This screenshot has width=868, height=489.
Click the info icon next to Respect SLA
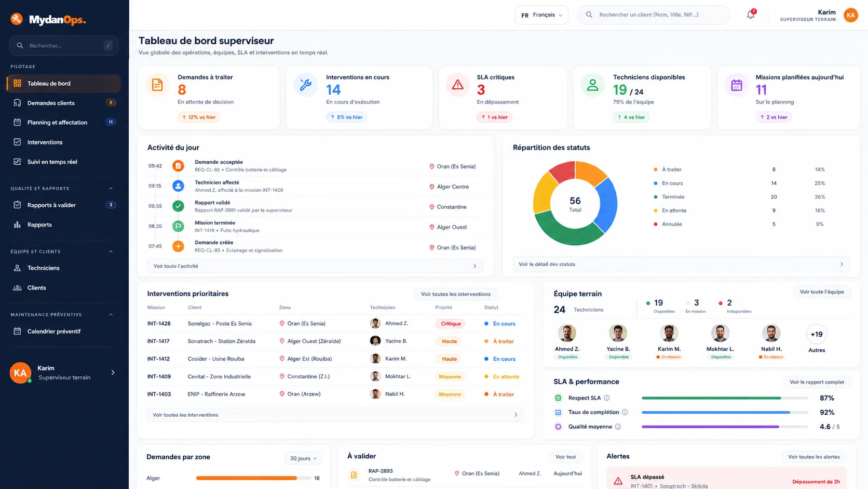(x=606, y=398)
